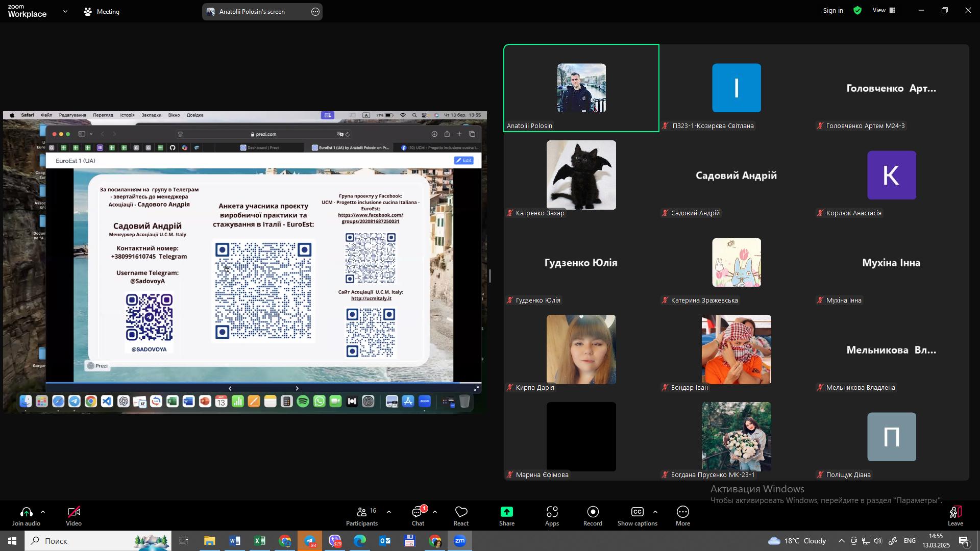Click Марина Єфімова's black video tile
This screenshot has height=551, width=980.
click(x=581, y=437)
